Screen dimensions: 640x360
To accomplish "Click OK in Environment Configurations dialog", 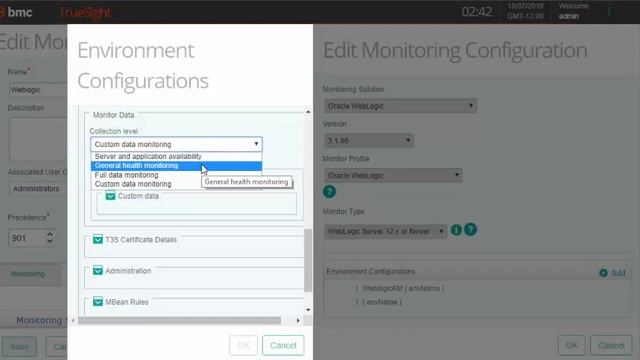I will pyautogui.click(x=243, y=345).
